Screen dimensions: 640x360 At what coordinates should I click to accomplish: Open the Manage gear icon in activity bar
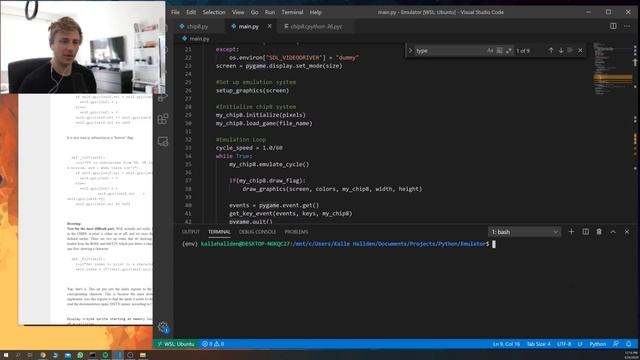pos(163,327)
